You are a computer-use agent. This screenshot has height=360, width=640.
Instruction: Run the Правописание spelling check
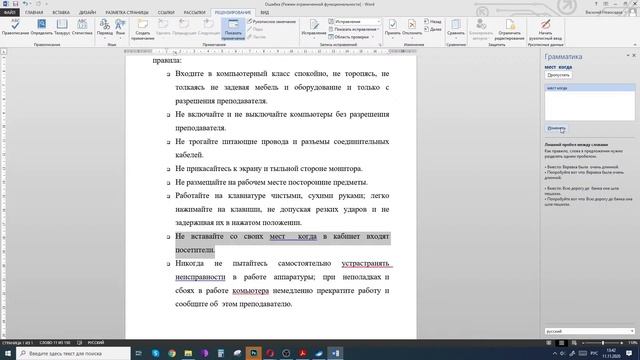[15, 28]
